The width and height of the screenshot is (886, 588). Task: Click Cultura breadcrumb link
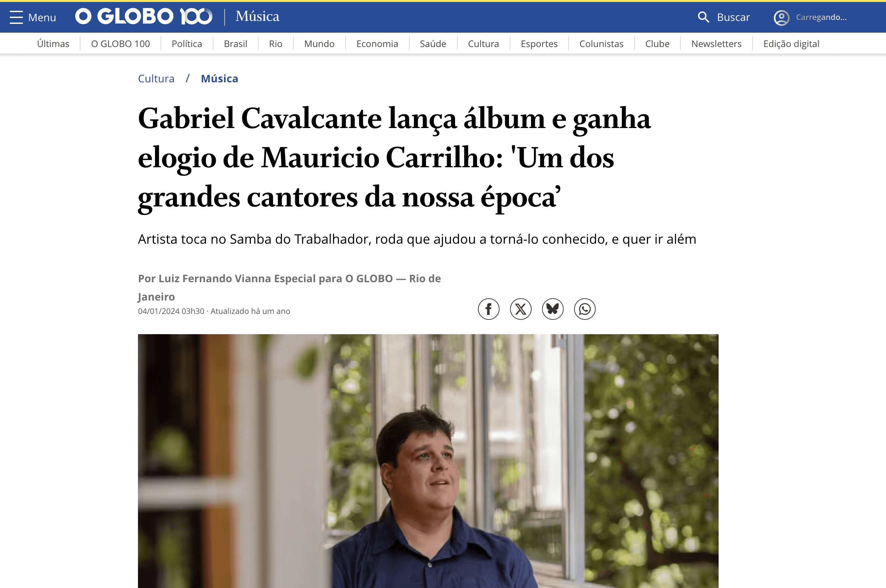[x=156, y=78]
